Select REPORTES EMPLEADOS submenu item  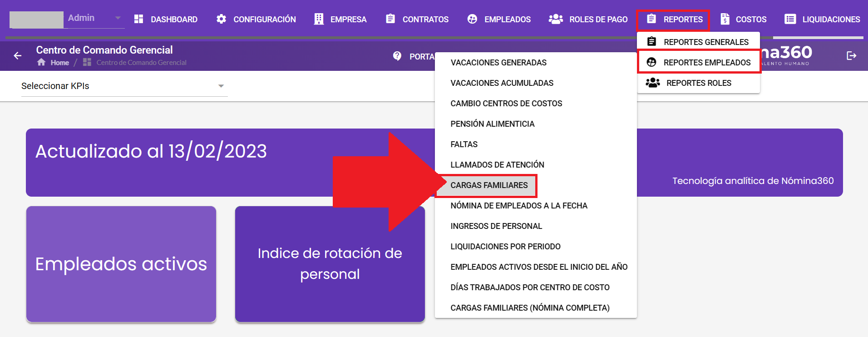click(x=699, y=62)
